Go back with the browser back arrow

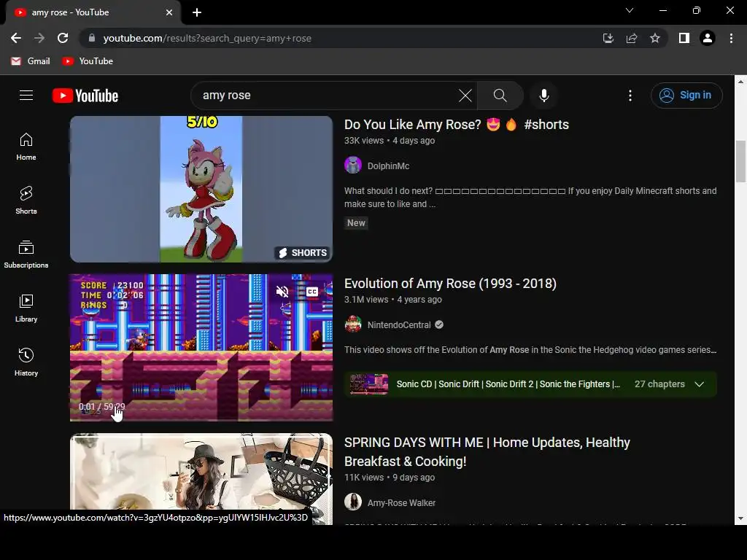(x=16, y=38)
